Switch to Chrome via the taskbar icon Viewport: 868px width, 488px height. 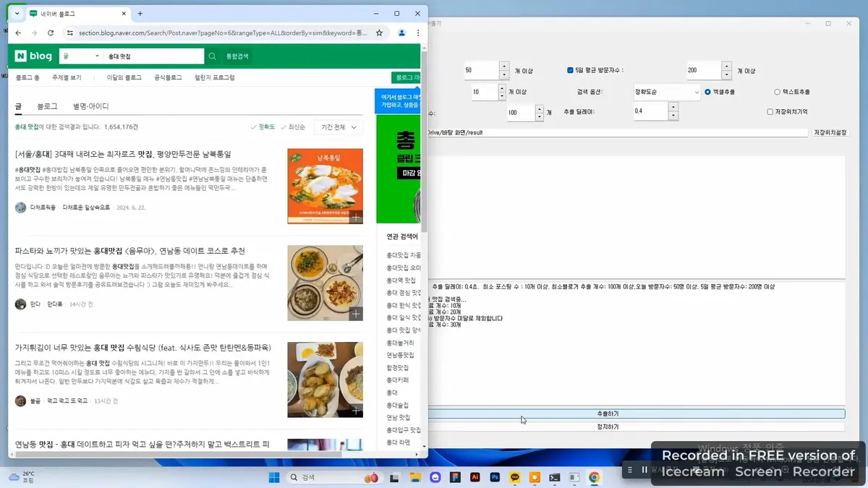(x=594, y=477)
